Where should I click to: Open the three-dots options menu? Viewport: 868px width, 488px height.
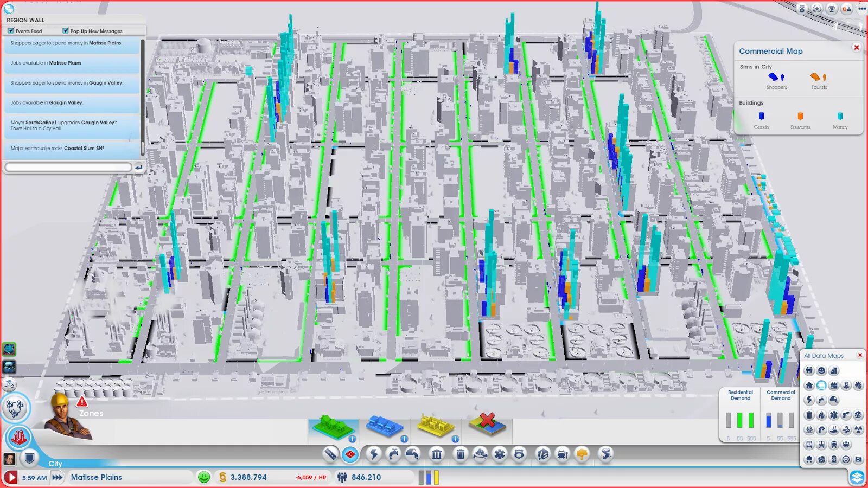point(862,9)
